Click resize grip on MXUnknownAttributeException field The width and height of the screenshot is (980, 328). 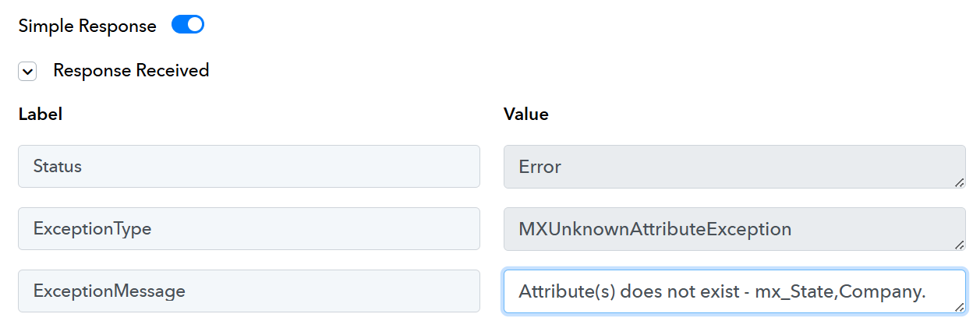point(960,244)
